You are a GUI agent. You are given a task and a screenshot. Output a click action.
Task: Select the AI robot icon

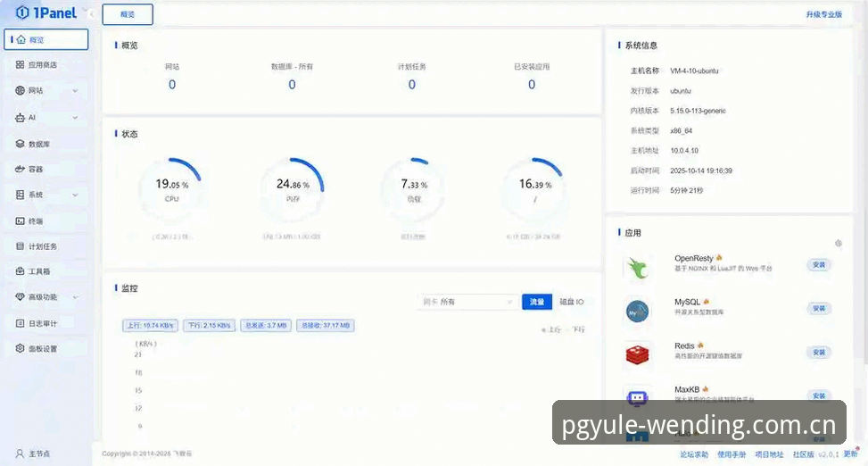[20, 118]
